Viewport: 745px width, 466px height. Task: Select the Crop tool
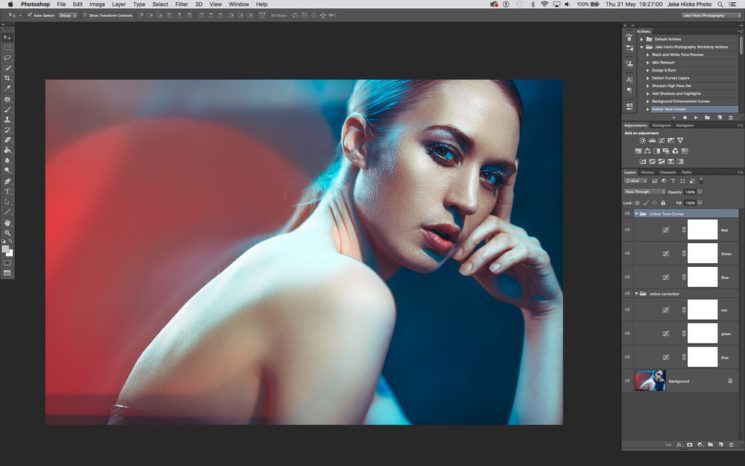[x=7, y=78]
